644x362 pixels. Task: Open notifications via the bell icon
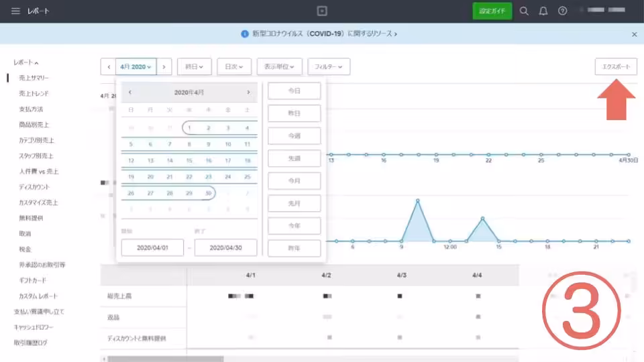543,11
